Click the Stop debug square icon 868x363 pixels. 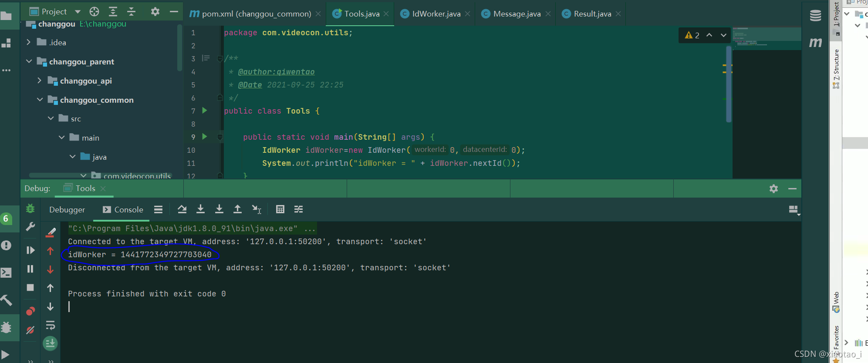(x=30, y=288)
